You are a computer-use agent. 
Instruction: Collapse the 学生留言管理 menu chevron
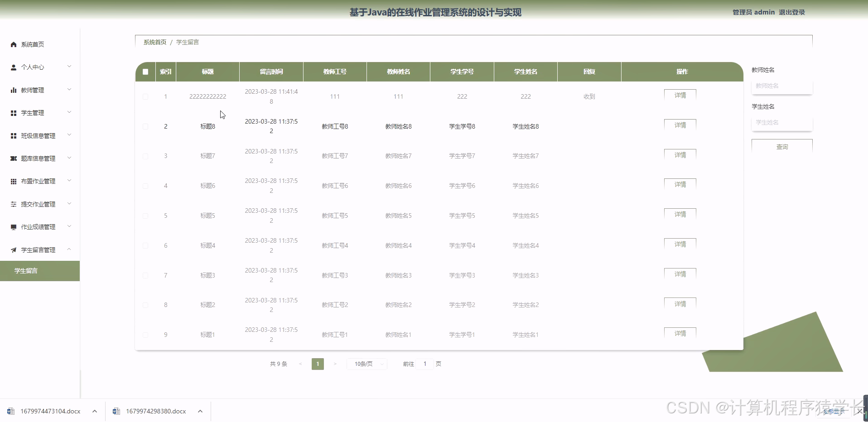coord(69,249)
